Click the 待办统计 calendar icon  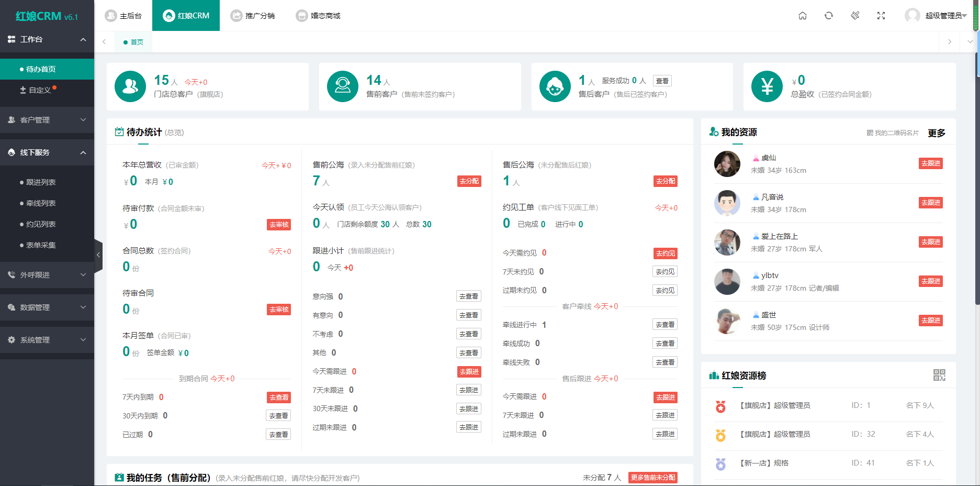coord(119,132)
